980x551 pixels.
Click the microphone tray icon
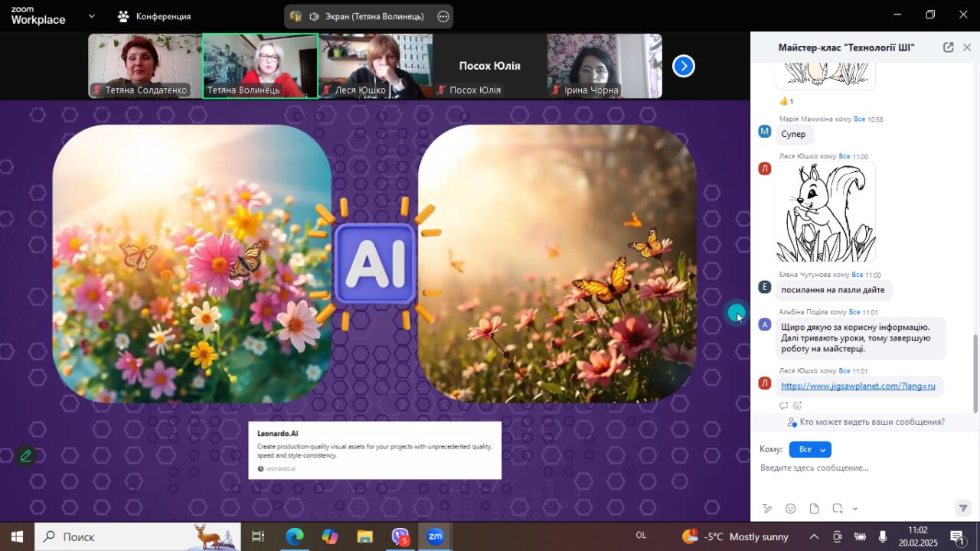click(883, 536)
